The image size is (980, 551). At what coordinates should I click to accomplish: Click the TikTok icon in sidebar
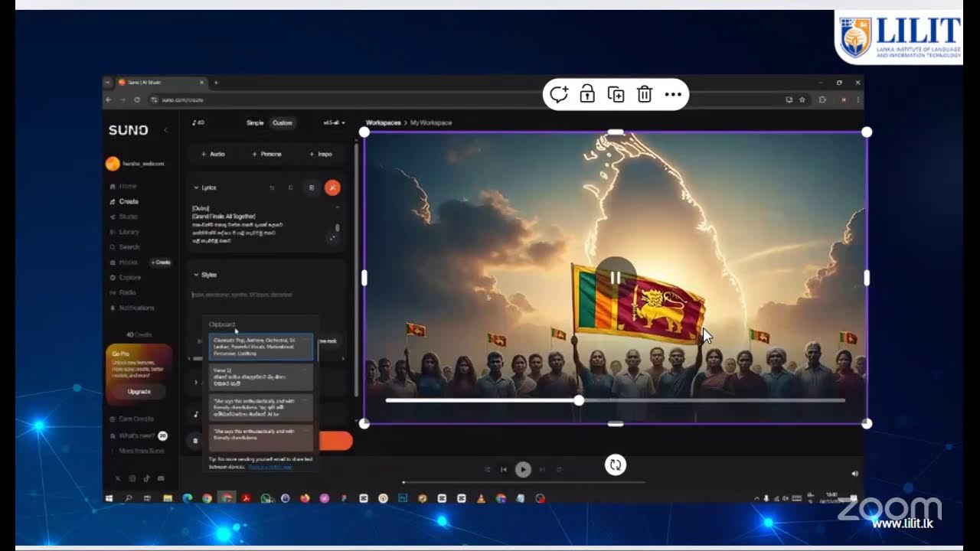147,478
